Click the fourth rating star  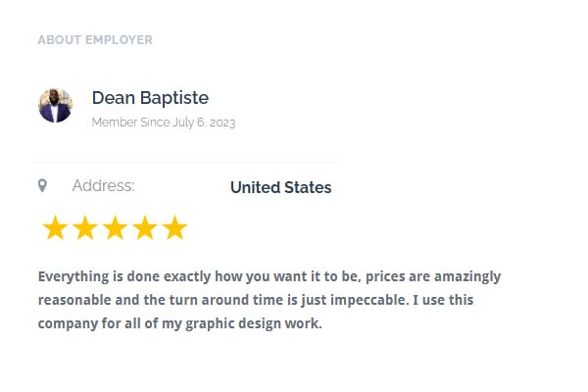point(145,227)
